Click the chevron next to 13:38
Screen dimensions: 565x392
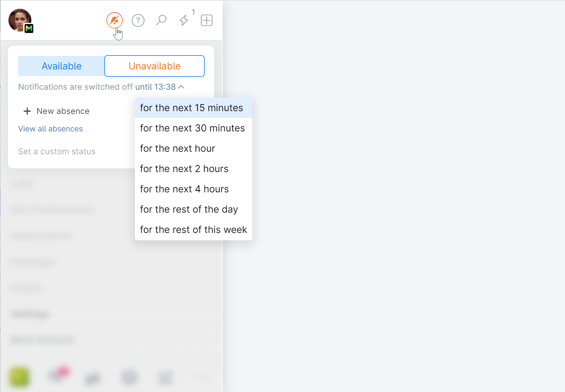click(x=181, y=87)
